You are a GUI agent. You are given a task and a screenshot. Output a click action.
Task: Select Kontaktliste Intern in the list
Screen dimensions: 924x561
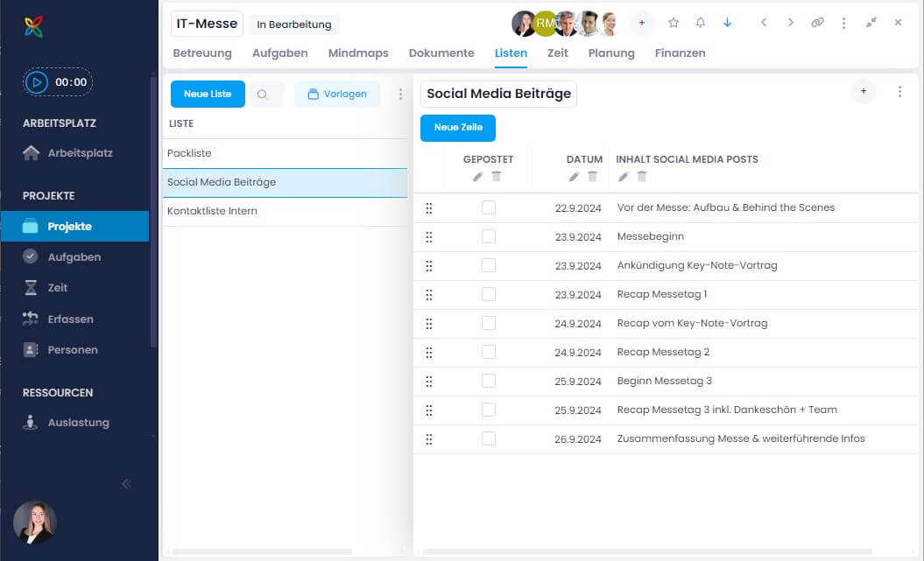click(x=212, y=212)
